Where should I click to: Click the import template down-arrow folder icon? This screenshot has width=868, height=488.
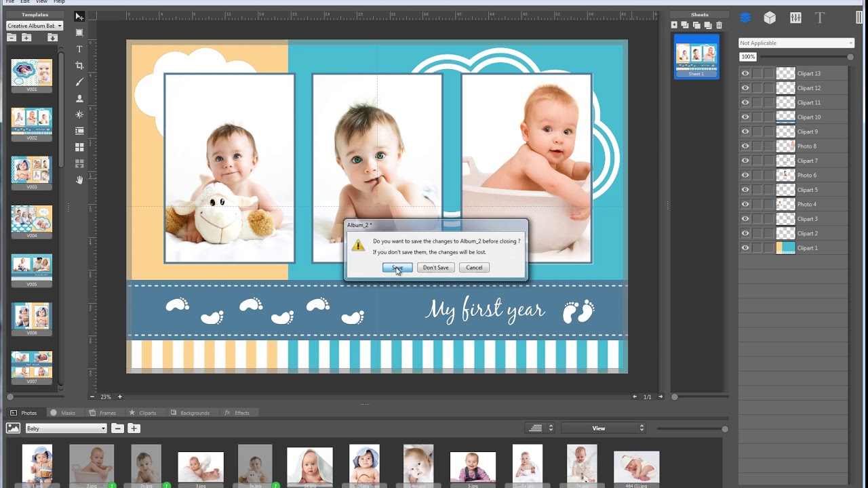(52, 38)
